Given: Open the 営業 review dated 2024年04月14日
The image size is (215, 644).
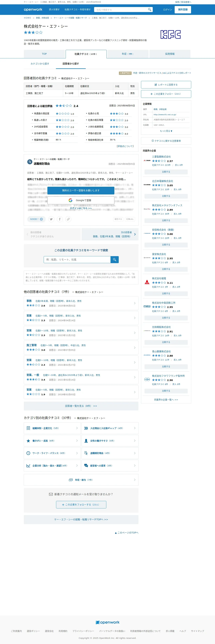Looking at the screenshot, I should (81, 318).
